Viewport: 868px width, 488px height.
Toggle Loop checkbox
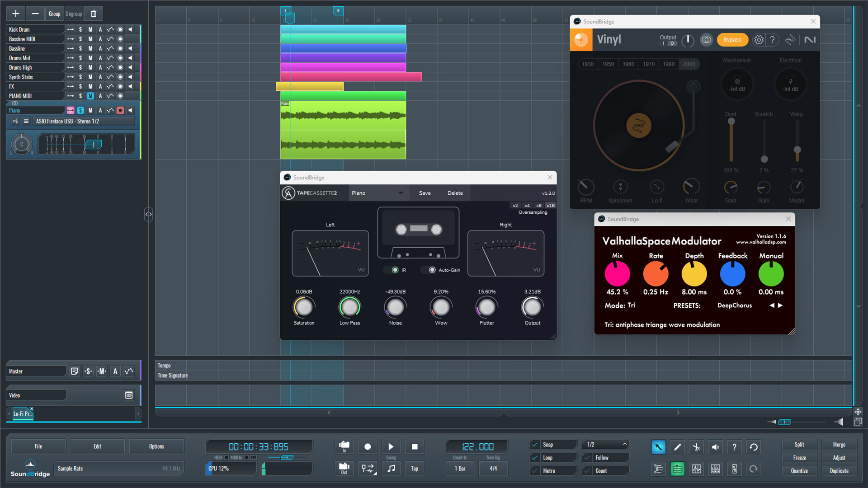tap(535, 458)
